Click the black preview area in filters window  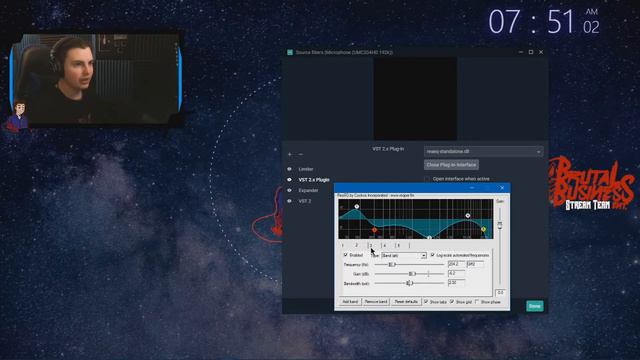(416, 99)
